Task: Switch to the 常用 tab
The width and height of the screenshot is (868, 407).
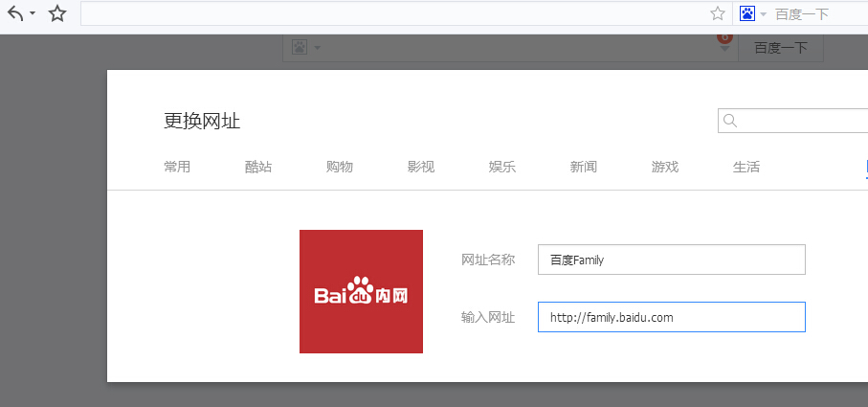Action: (x=177, y=167)
